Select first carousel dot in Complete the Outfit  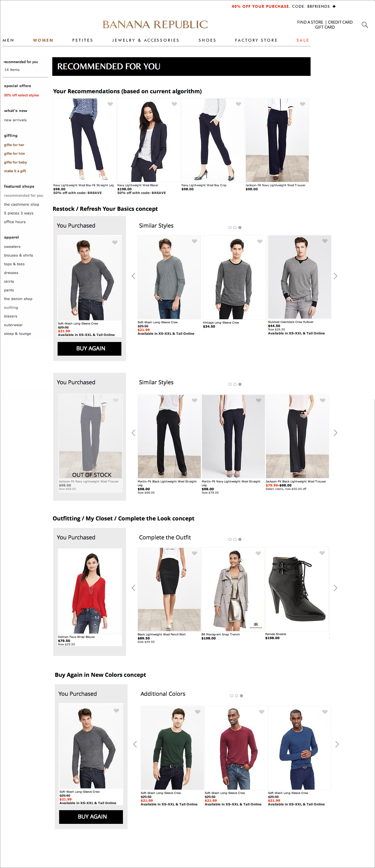(230, 539)
